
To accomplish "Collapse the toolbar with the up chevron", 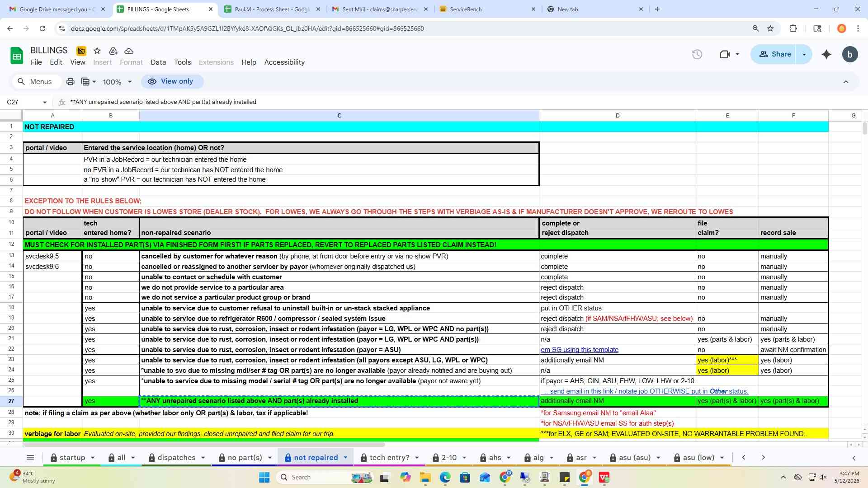I will click(x=845, y=82).
